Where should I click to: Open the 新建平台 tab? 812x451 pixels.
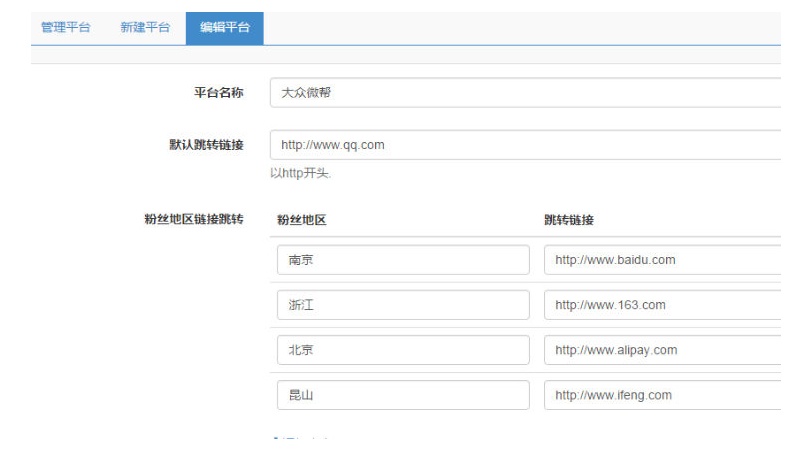(145, 27)
